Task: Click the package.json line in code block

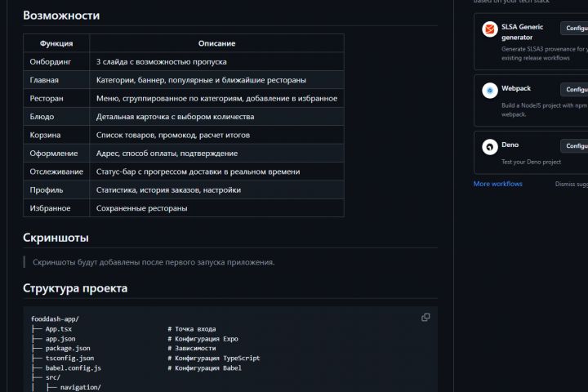Action: tap(67, 348)
